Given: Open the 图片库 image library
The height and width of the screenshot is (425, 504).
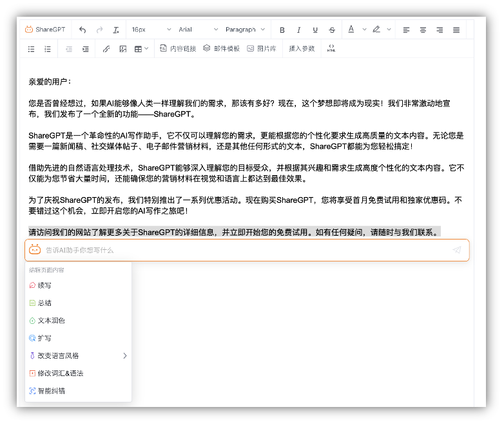Looking at the screenshot, I should pos(262,48).
